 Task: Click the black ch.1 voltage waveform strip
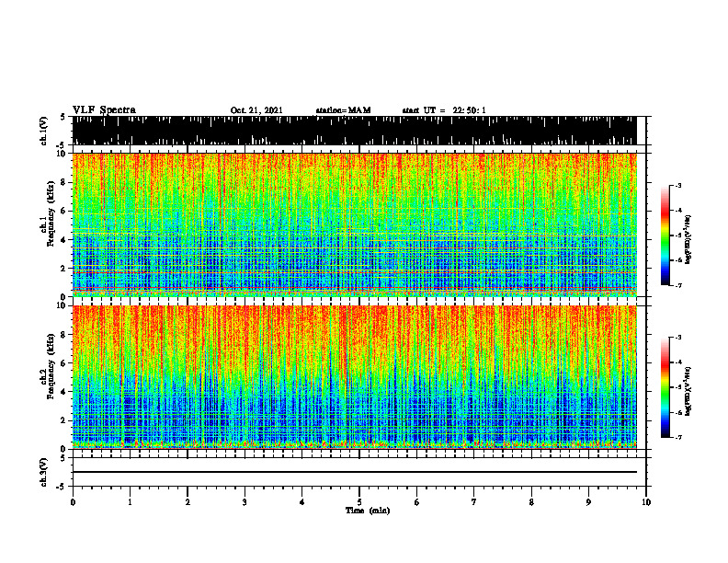[x=355, y=131]
